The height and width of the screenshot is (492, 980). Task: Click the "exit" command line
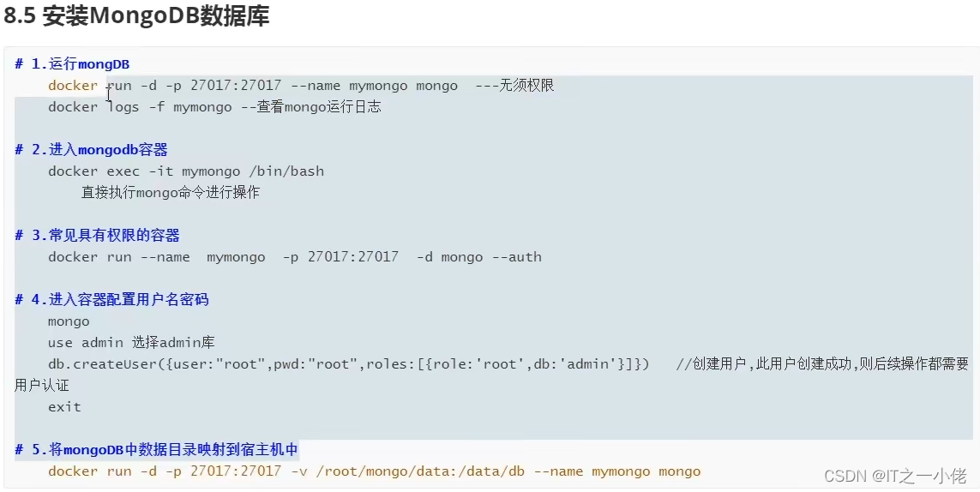64,407
